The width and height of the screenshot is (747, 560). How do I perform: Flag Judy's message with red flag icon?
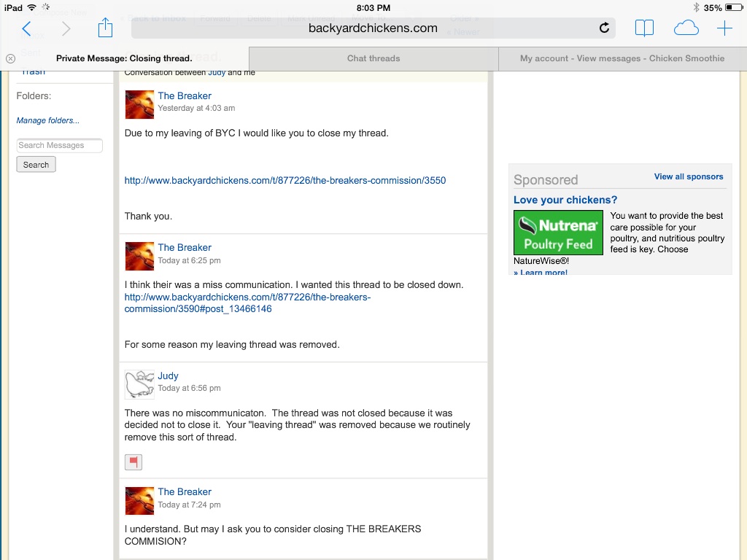[x=133, y=462]
